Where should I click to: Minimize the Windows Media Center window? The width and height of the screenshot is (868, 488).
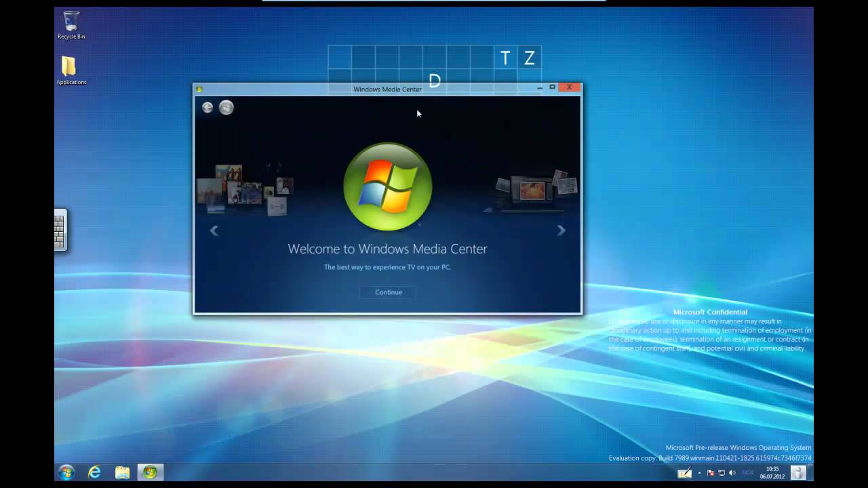540,87
